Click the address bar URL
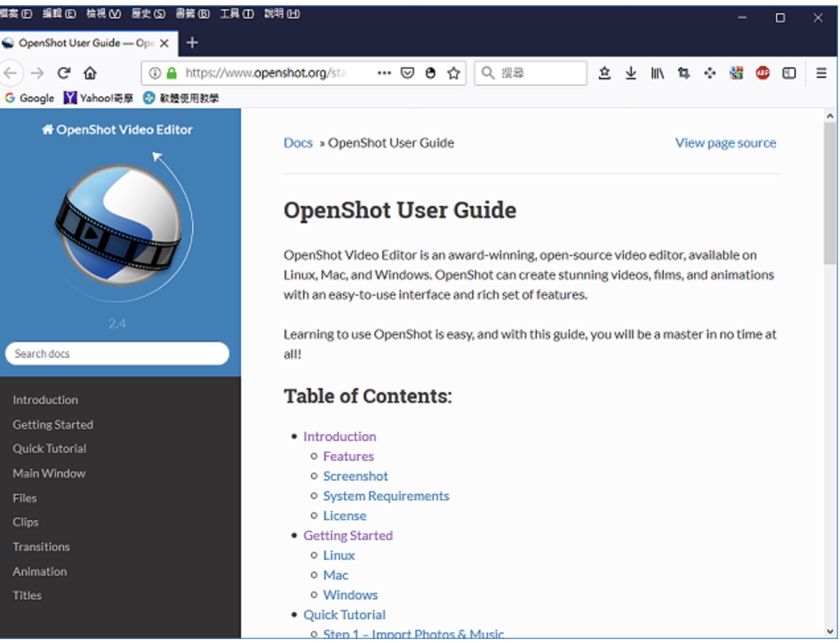 click(x=265, y=73)
